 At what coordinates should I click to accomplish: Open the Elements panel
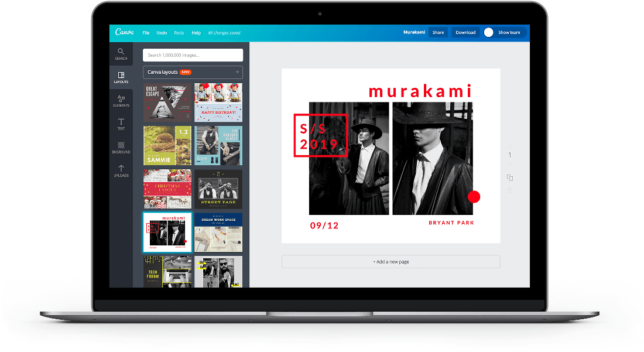(121, 101)
